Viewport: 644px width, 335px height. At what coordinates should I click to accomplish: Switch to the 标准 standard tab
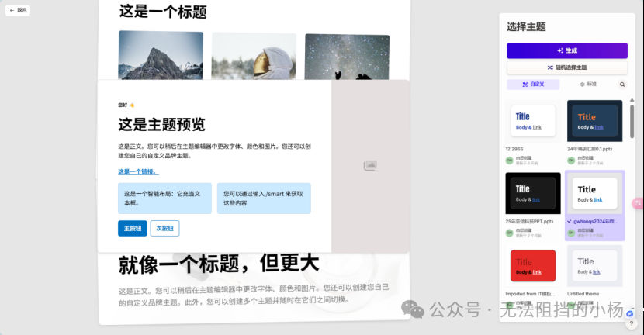pyautogui.click(x=588, y=85)
